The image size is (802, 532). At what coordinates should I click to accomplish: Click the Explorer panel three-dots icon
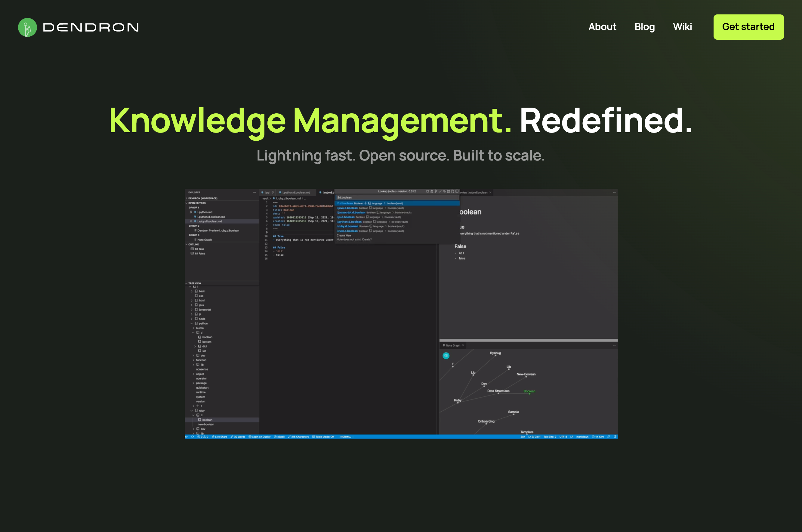[x=254, y=192]
